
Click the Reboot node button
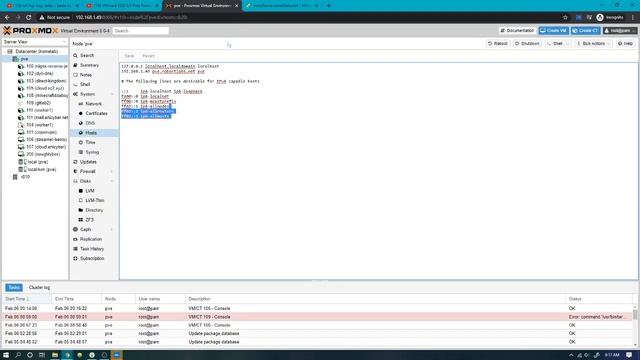point(498,44)
